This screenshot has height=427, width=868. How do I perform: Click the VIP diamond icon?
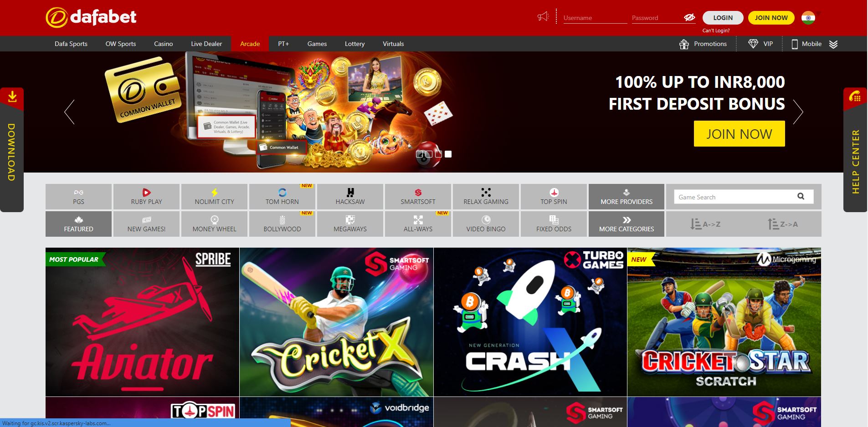(x=753, y=44)
